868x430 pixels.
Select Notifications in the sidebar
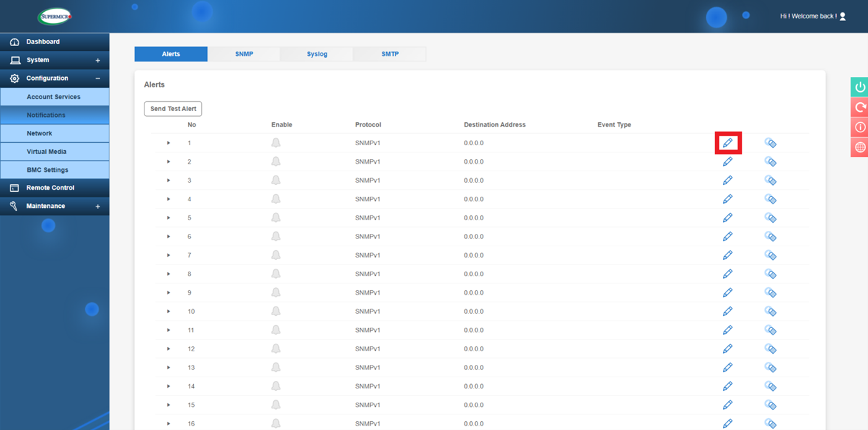pyautogui.click(x=55, y=115)
